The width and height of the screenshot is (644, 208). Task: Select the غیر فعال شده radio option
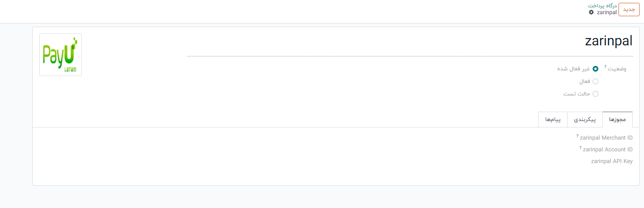pyautogui.click(x=595, y=69)
